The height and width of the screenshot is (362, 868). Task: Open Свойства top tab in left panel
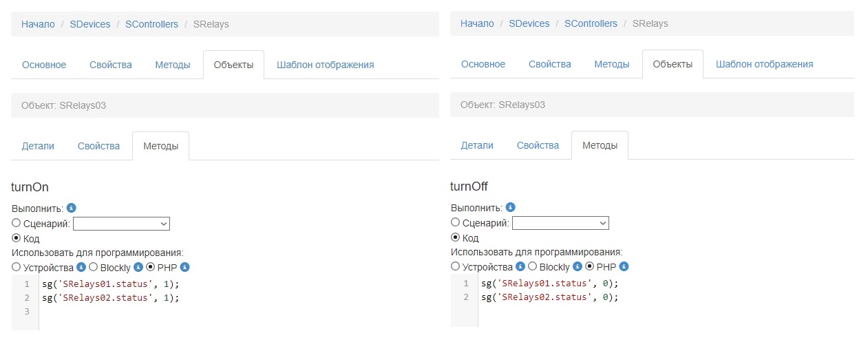[110, 65]
